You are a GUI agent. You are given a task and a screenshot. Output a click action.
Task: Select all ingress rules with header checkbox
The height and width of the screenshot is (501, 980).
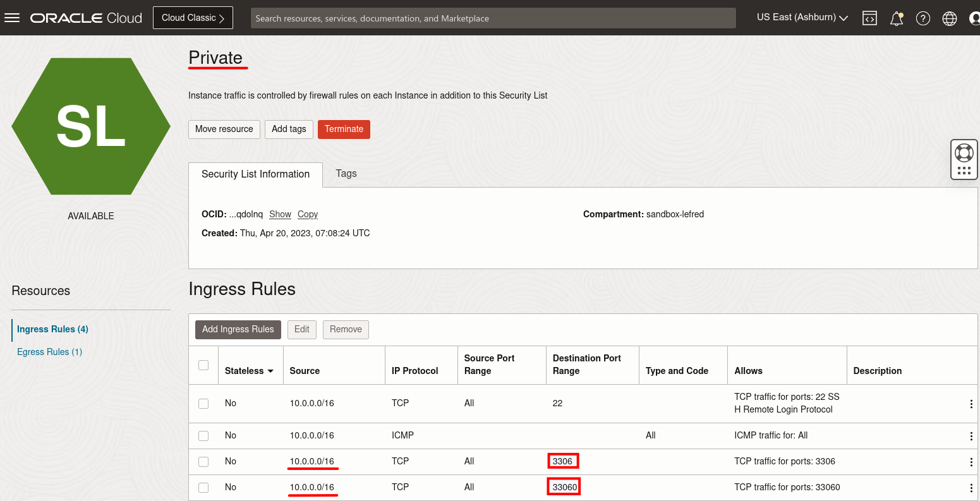[x=203, y=365]
